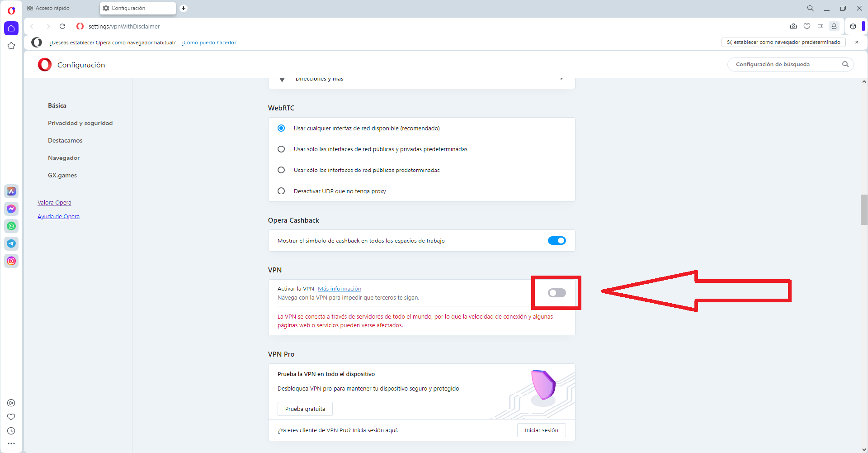Click the 'Prueba la VPN en todo el dispositivo' text
This screenshot has width=868, height=453.
coord(326,374)
